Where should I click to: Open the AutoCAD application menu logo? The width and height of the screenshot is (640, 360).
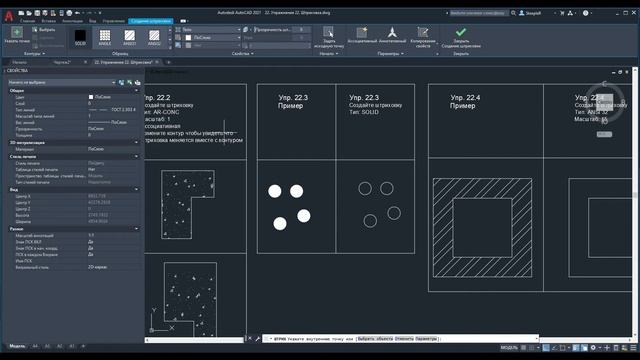[x=9, y=16]
